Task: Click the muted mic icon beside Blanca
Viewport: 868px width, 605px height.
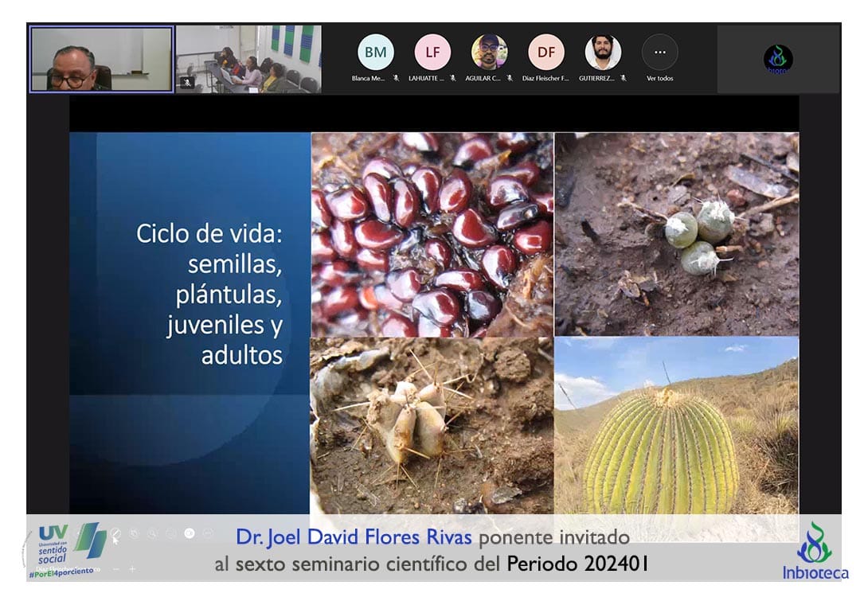Action: [x=396, y=78]
